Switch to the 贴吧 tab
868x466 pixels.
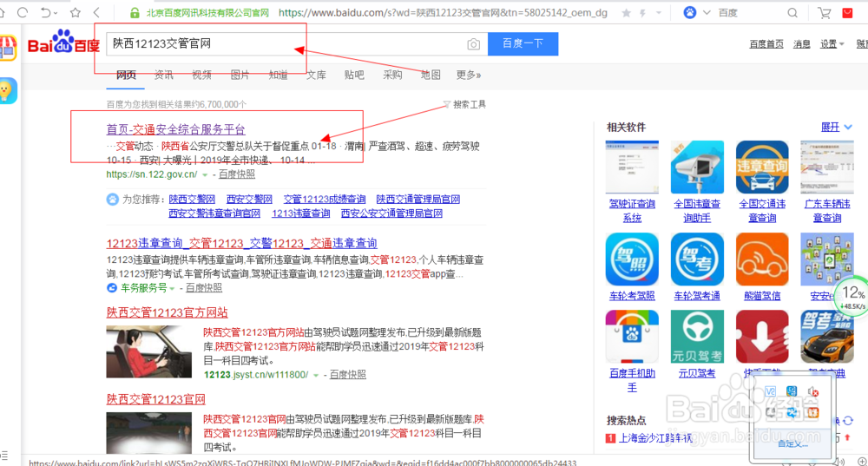point(354,75)
